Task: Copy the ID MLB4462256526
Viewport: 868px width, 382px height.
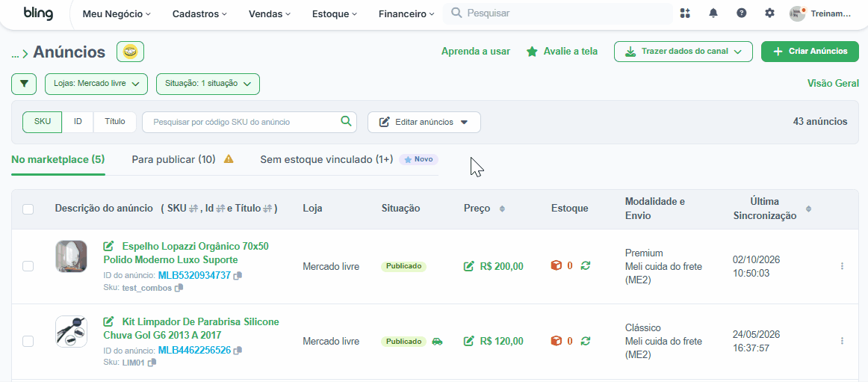Action: pos(238,351)
